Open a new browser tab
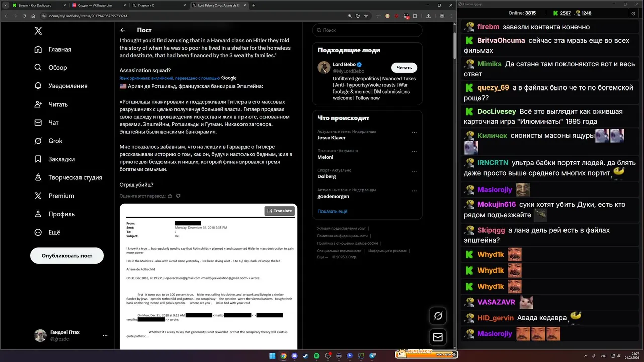 (254, 5)
